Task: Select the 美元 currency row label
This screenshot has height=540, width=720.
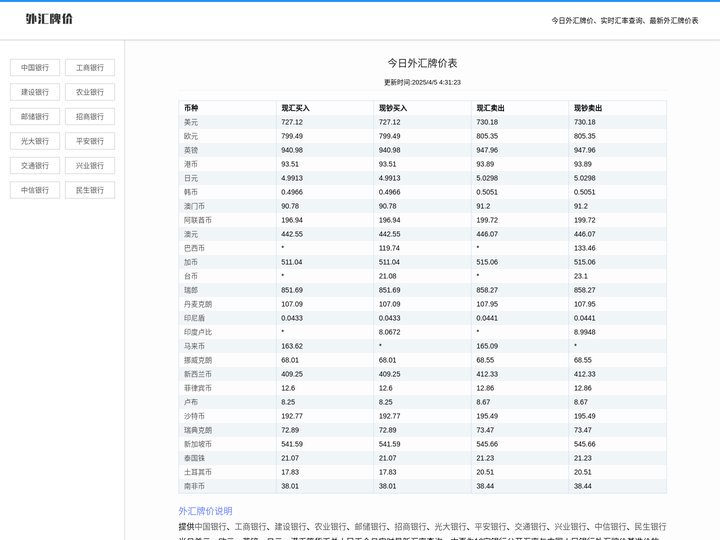Action: [191, 122]
